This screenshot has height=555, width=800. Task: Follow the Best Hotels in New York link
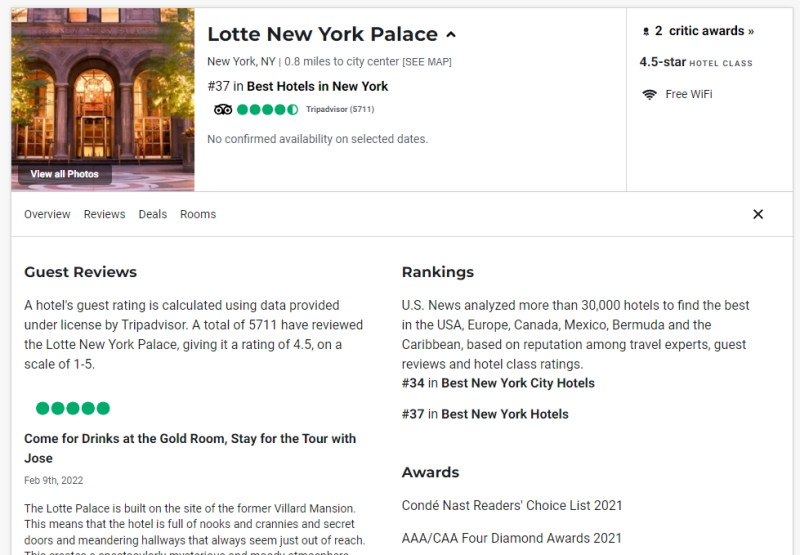[317, 86]
